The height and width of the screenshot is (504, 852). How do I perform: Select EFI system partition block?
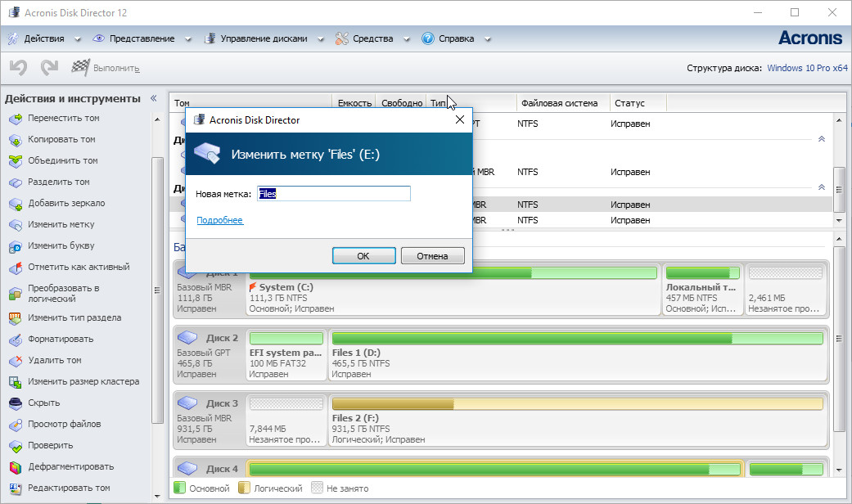click(x=286, y=354)
